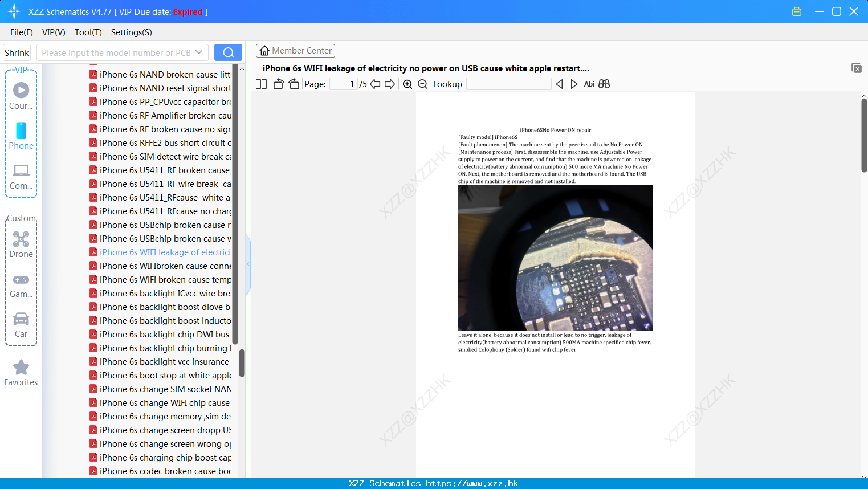This screenshot has height=489, width=868.
Task: Click the binoculars search icon
Action: coord(604,84)
